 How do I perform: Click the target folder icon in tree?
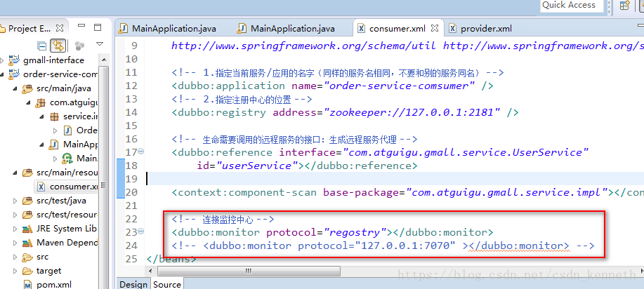(27, 271)
